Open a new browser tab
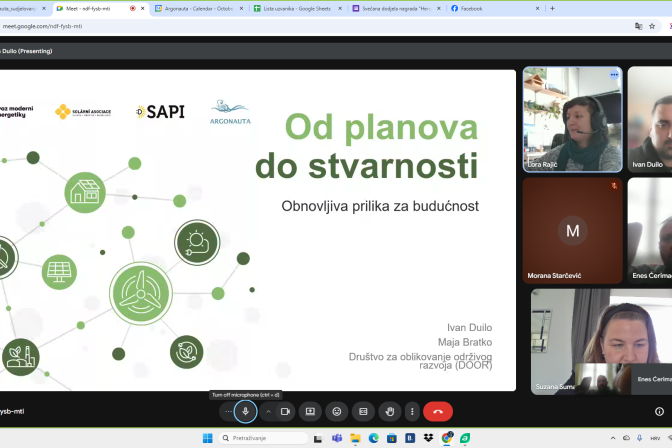This screenshot has height=448, width=672. pyautogui.click(x=552, y=9)
